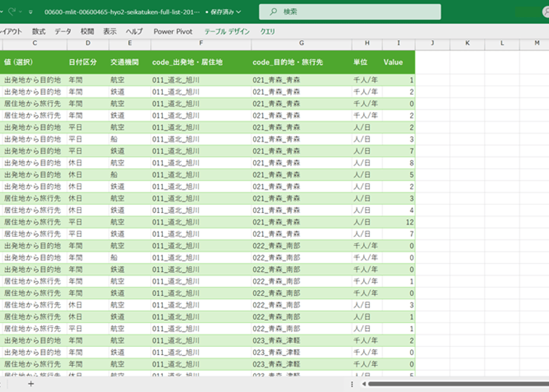This screenshot has height=392, width=549.
Task: Open the ヘルプ tab
Action: tap(134, 31)
